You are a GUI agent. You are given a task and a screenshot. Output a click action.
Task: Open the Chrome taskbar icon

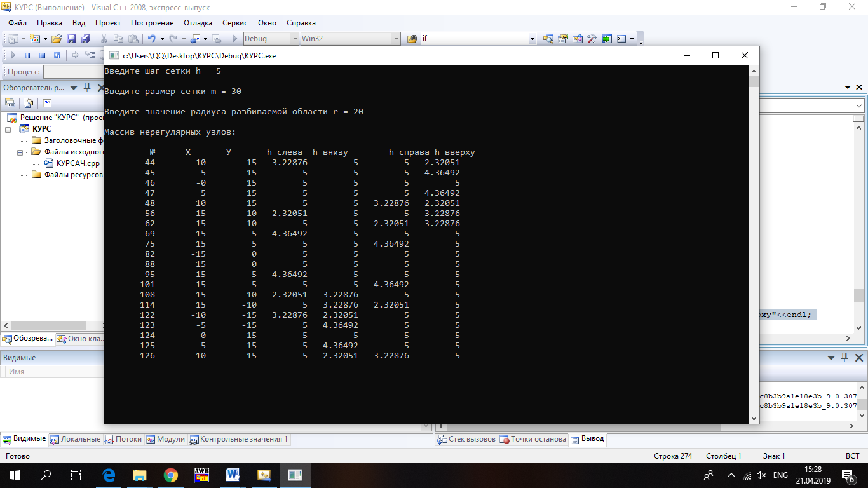click(x=170, y=475)
